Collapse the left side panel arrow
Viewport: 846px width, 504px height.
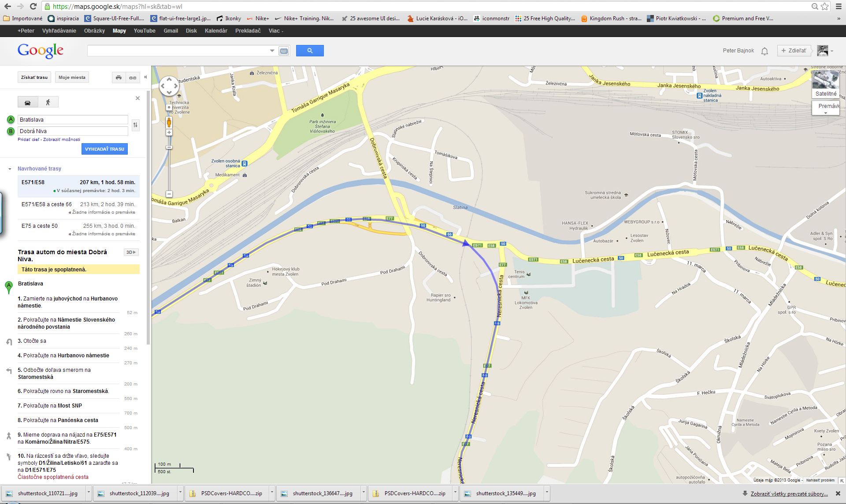145,77
